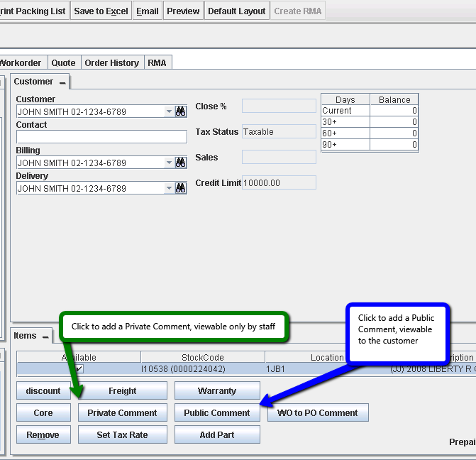This screenshot has height=460, width=476.
Task: Click binoculars lookup icon beside Delivery field
Action: (181, 188)
